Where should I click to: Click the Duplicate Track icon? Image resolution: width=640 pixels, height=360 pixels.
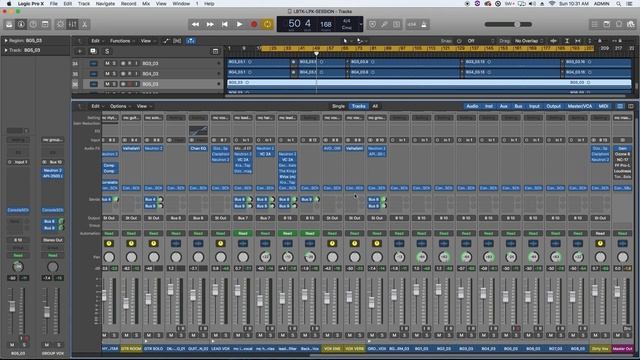pos(93,51)
